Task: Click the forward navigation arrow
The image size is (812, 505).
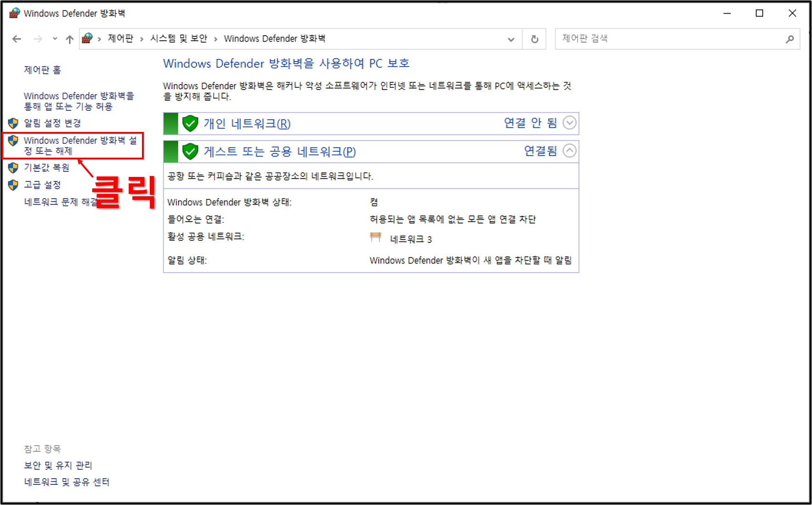Action: click(38, 39)
